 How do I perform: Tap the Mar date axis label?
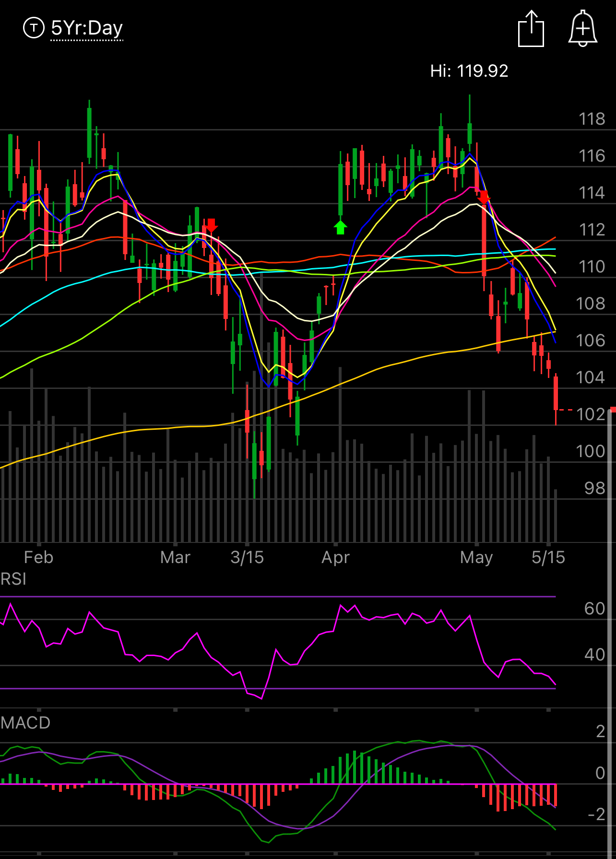coord(175,557)
